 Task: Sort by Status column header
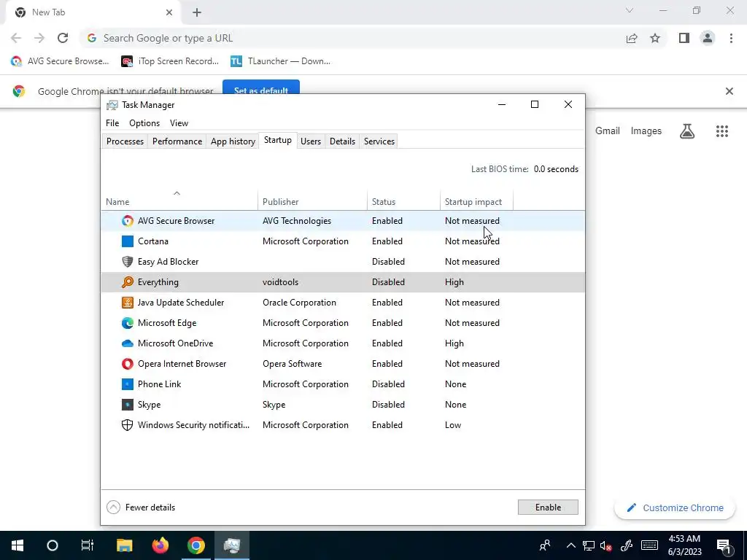pos(403,202)
